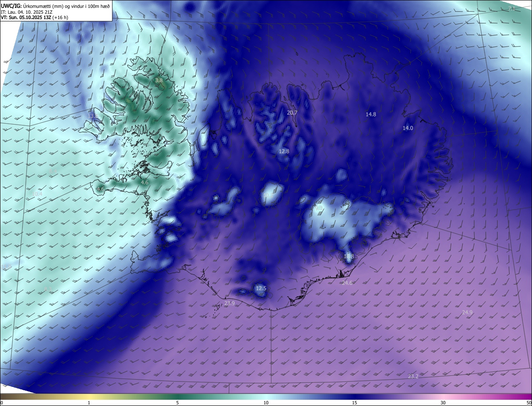Screen dimensions: 532x406
Task: Click the color scale tick label 50
Action: click(529, 403)
